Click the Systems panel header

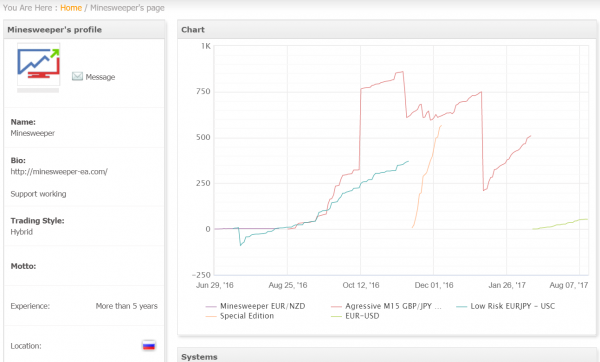point(387,355)
